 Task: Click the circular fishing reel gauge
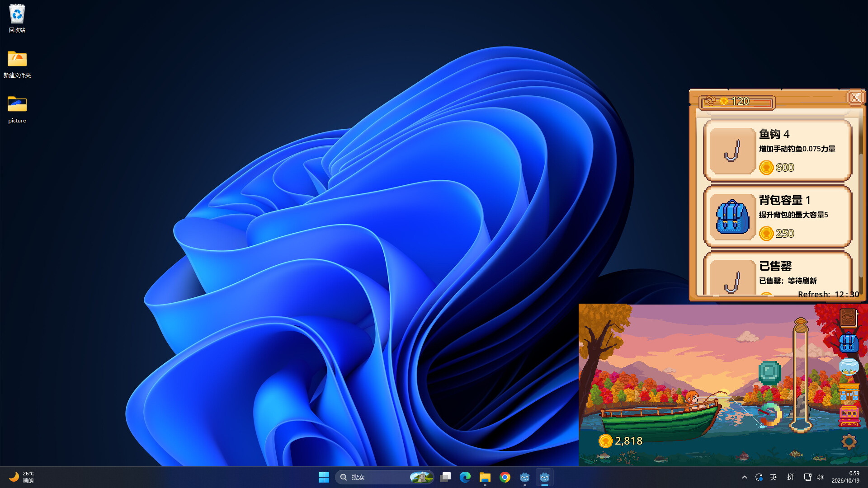pyautogui.click(x=770, y=415)
